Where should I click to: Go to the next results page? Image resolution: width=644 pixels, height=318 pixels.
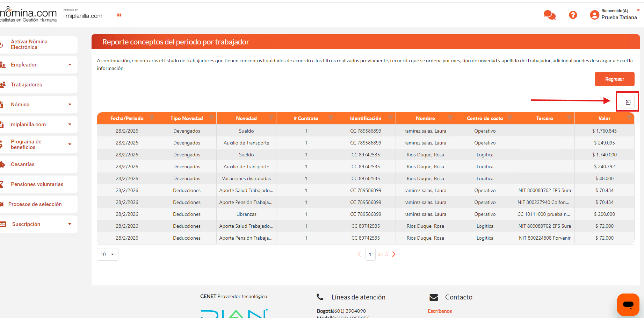coord(394,254)
